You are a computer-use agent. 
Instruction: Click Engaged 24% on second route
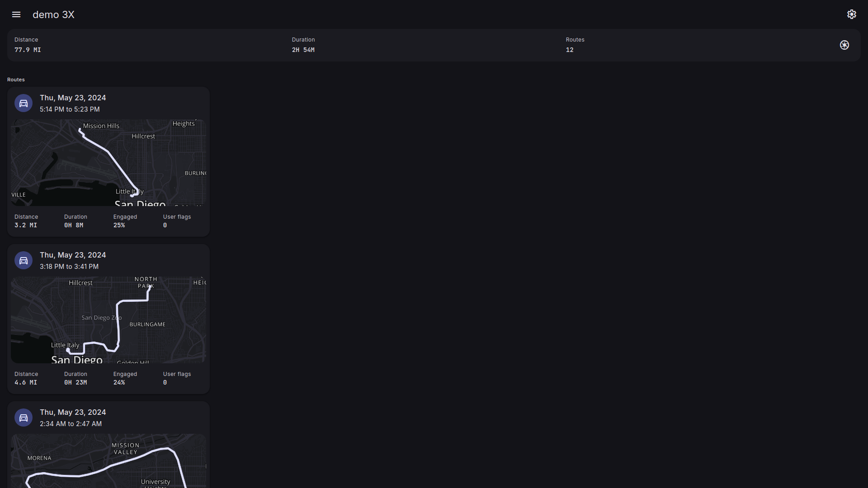(119, 382)
